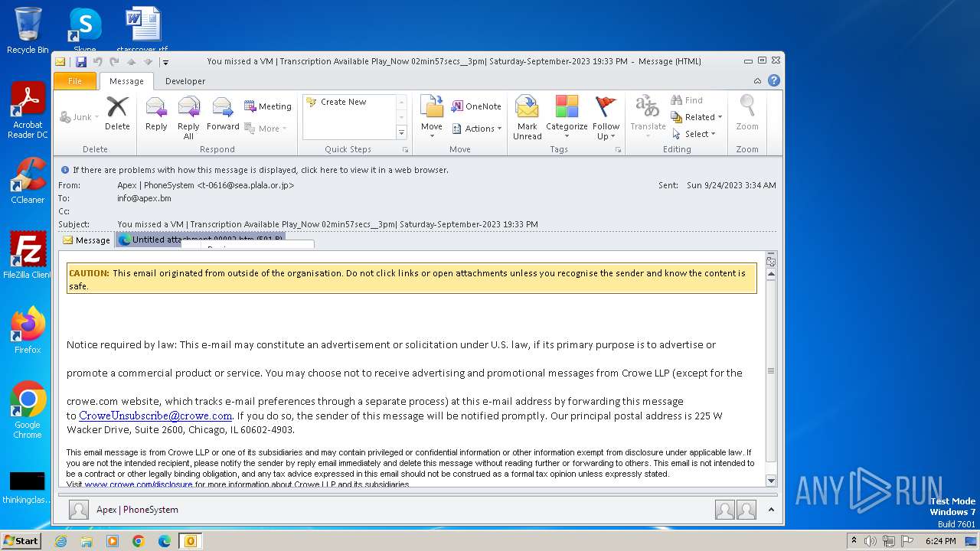Open the Move dropdown

432,118
